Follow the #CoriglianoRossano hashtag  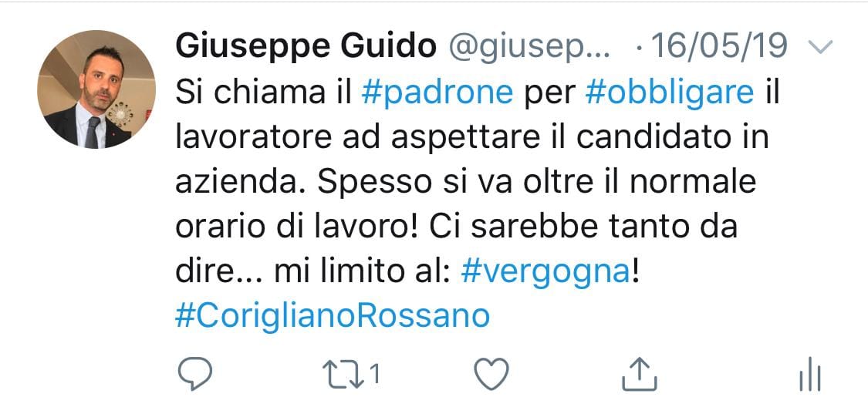coord(332,317)
